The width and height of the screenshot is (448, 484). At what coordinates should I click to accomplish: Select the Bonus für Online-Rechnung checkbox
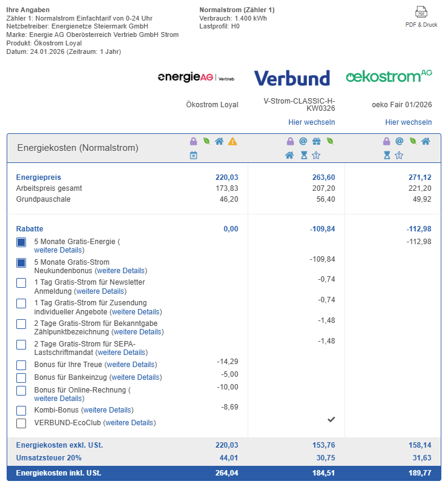tap(21, 391)
